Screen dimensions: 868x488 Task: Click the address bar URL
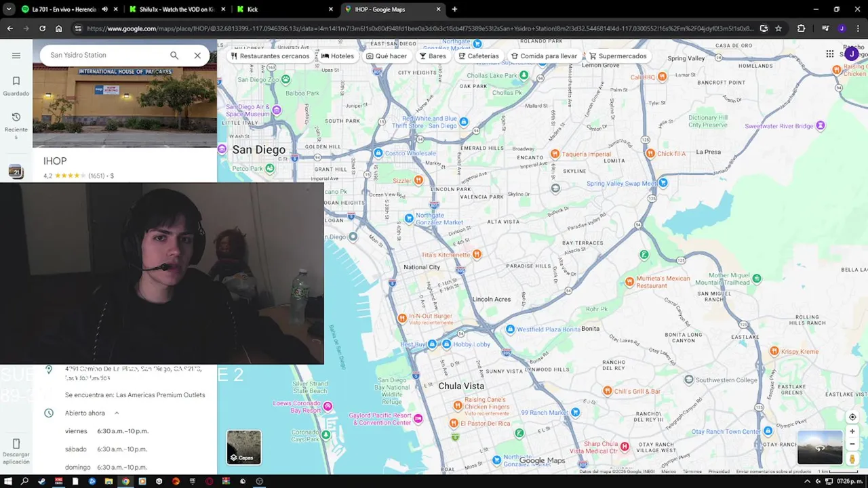(x=419, y=28)
